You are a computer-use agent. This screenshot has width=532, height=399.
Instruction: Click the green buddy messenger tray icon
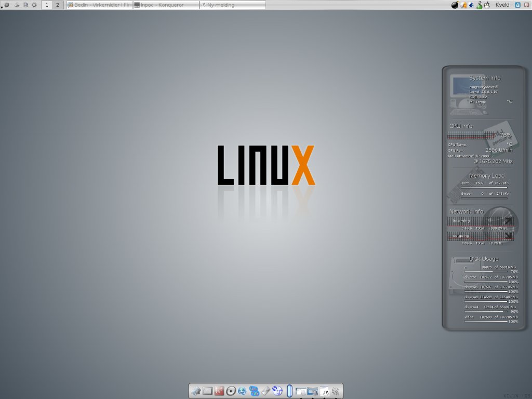click(x=479, y=5)
